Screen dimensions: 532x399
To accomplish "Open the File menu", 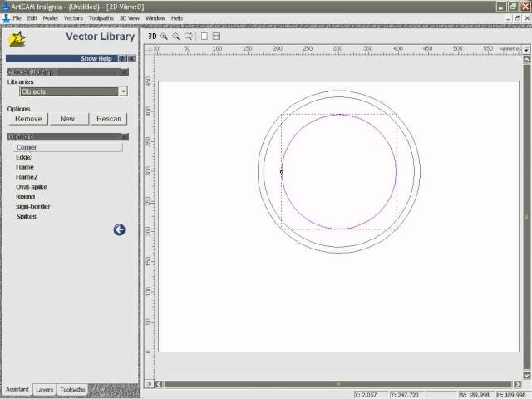I will click(17, 18).
